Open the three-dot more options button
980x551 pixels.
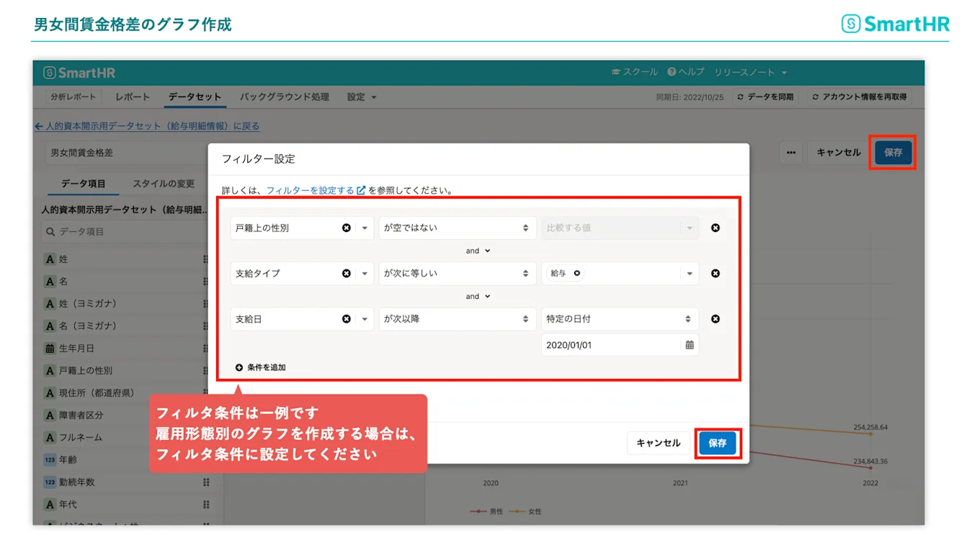(790, 153)
